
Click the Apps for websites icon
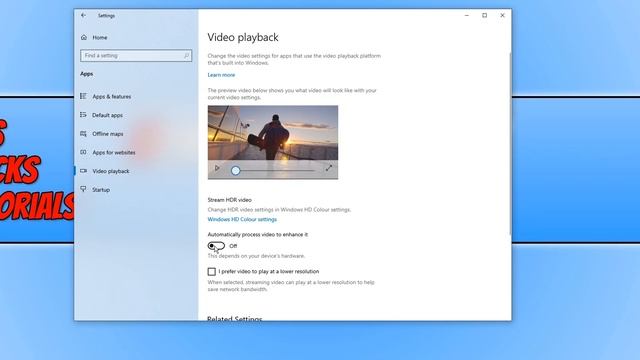[x=83, y=152]
